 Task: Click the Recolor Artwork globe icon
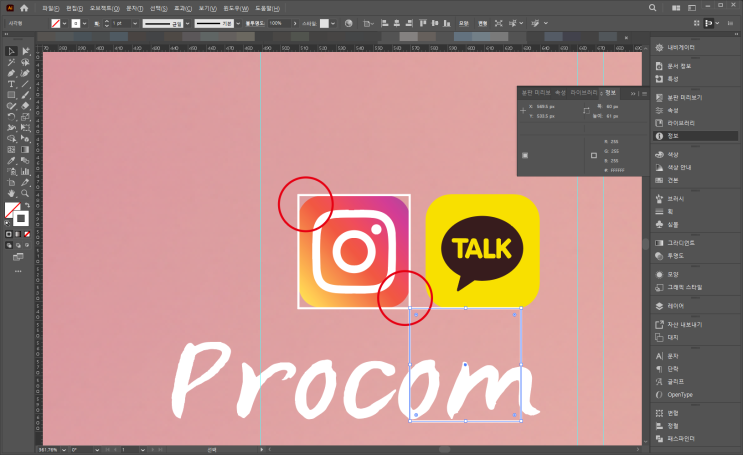(349, 23)
